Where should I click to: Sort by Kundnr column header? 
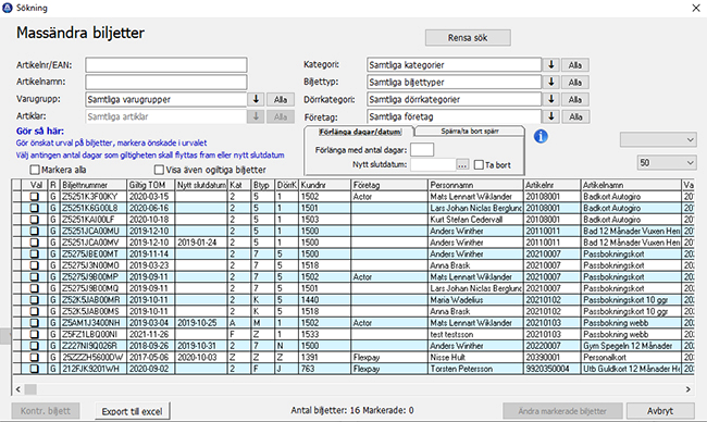click(324, 185)
